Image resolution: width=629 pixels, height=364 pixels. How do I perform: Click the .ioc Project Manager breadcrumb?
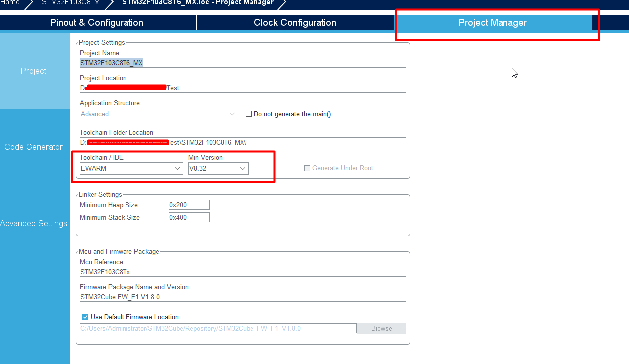[198, 2]
